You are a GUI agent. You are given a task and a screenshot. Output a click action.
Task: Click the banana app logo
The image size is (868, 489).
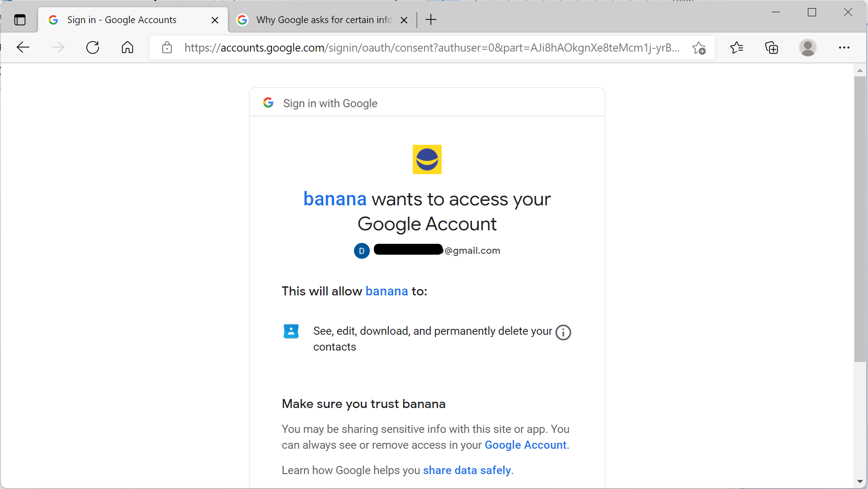click(x=427, y=159)
